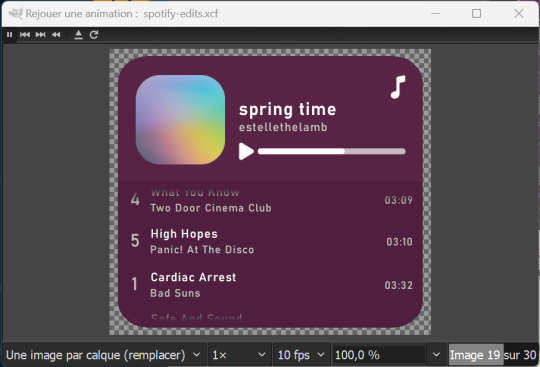
Task: Click the 'Two Door Cinema Club' artist text
Action: point(211,208)
